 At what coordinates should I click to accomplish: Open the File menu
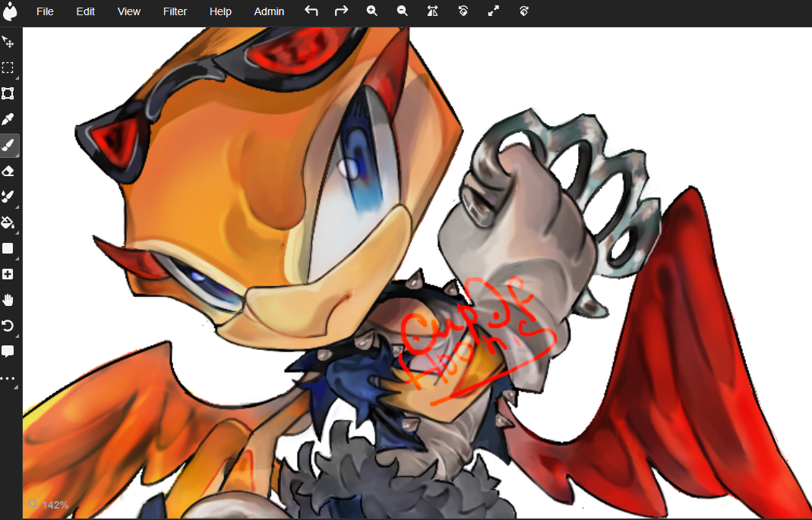point(45,11)
